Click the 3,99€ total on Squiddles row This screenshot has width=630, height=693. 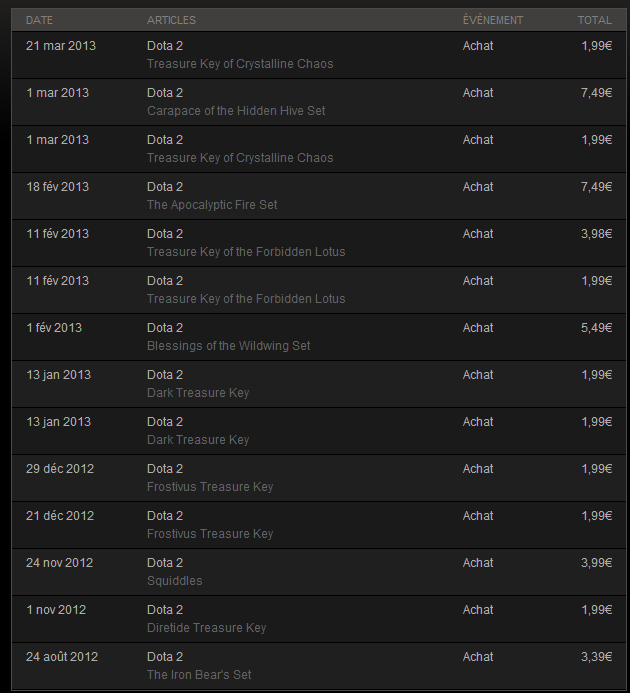point(596,563)
